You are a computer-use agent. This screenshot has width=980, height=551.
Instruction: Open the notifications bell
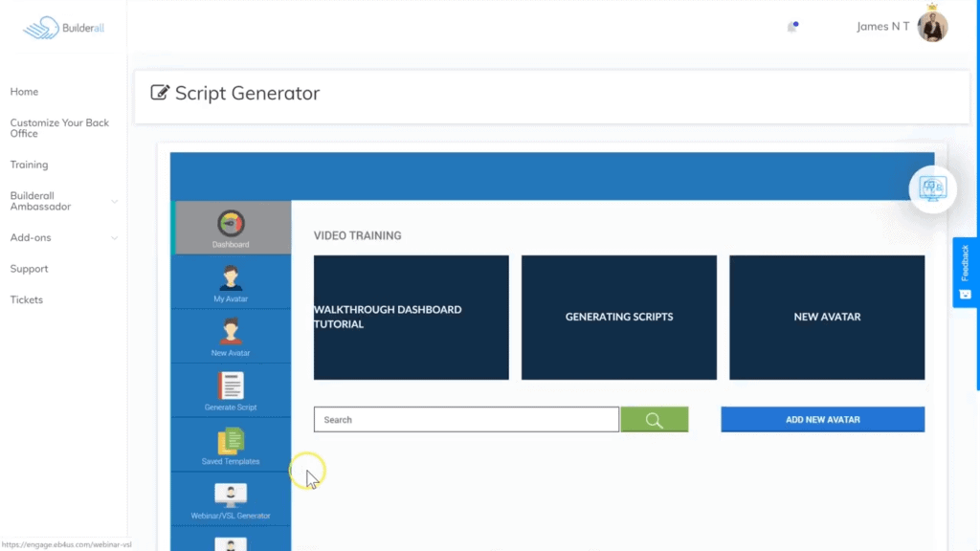[x=791, y=27]
